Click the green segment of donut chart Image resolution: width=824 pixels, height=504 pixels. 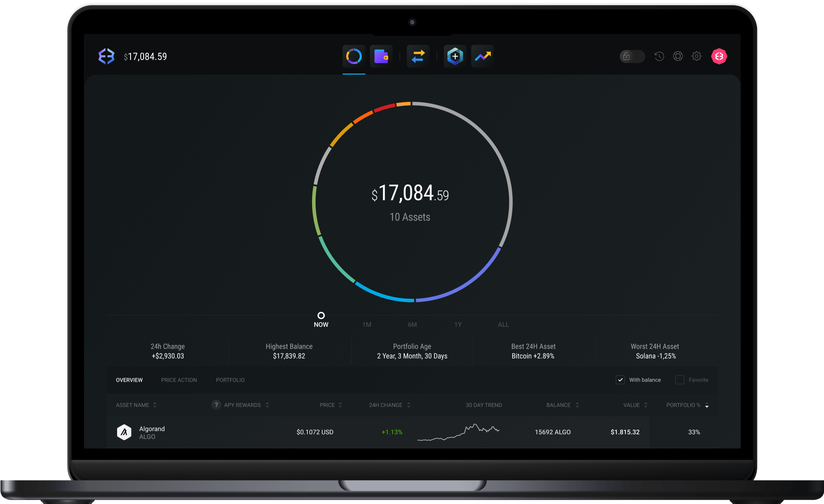click(315, 211)
